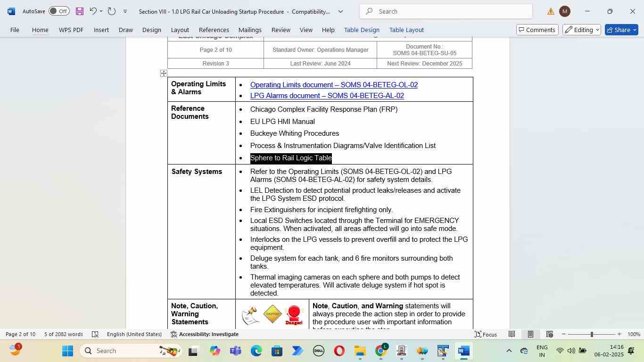Click the Save icon in title bar

[79, 11]
